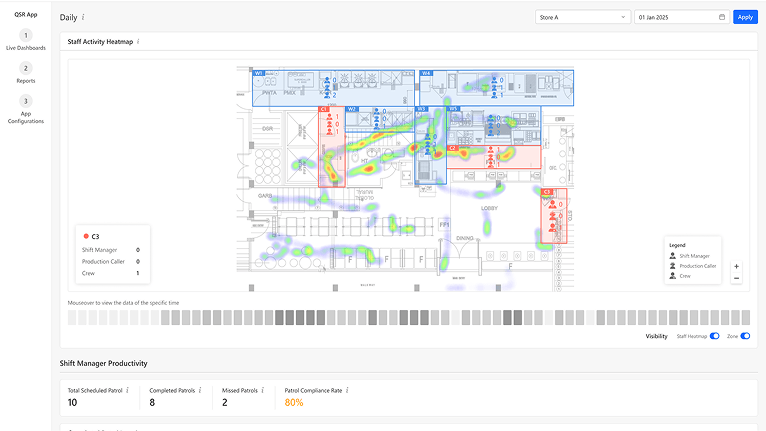The width and height of the screenshot is (766, 431).
Task: Click the Apply button
Action: click(x=745, y=17)
